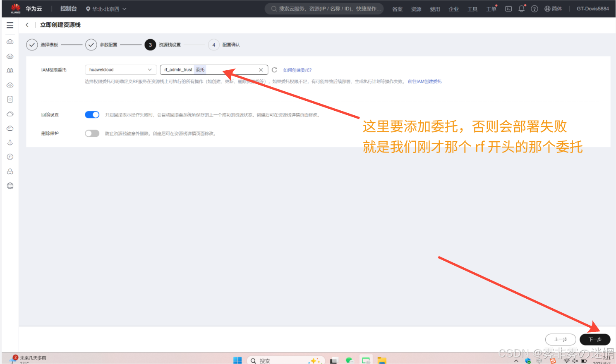Open the globe domain sidebar icon
The height and width of the screenshot is (364, 616).
(10, 186)
